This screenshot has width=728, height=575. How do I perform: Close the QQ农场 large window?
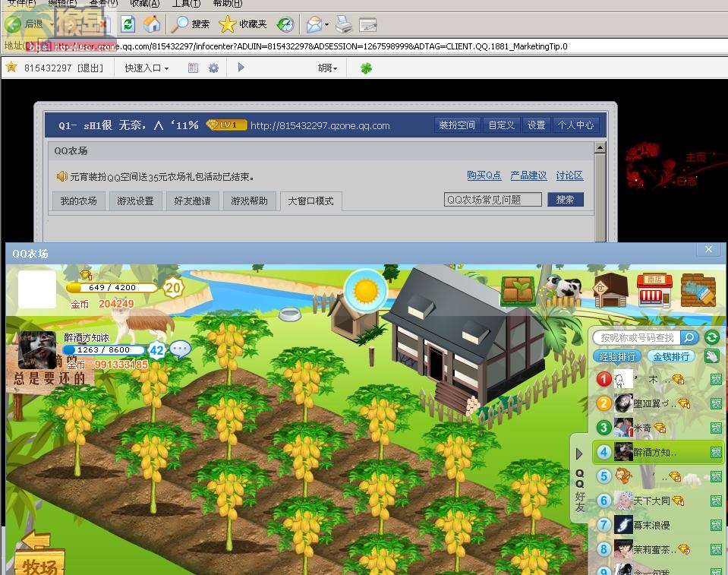click(x=708, y=250)
